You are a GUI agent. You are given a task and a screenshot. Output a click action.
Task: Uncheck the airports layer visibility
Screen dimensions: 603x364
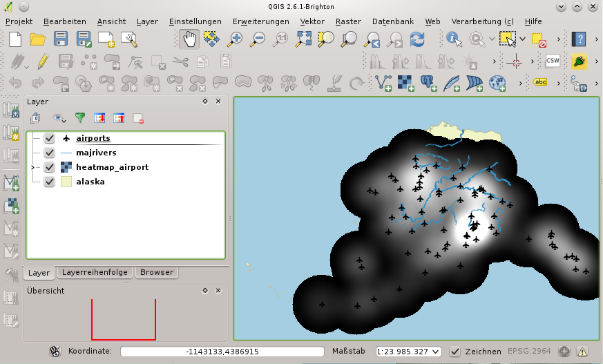[49, 138]
